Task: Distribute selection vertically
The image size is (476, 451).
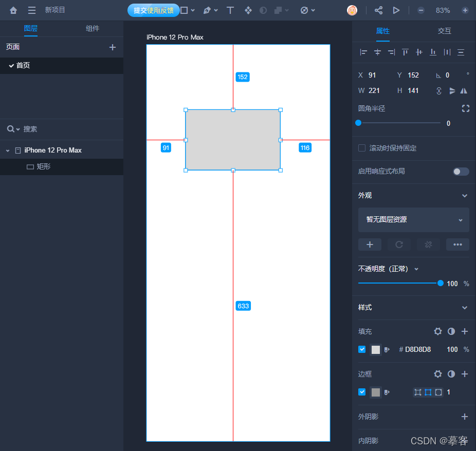Action: point(461,52)
